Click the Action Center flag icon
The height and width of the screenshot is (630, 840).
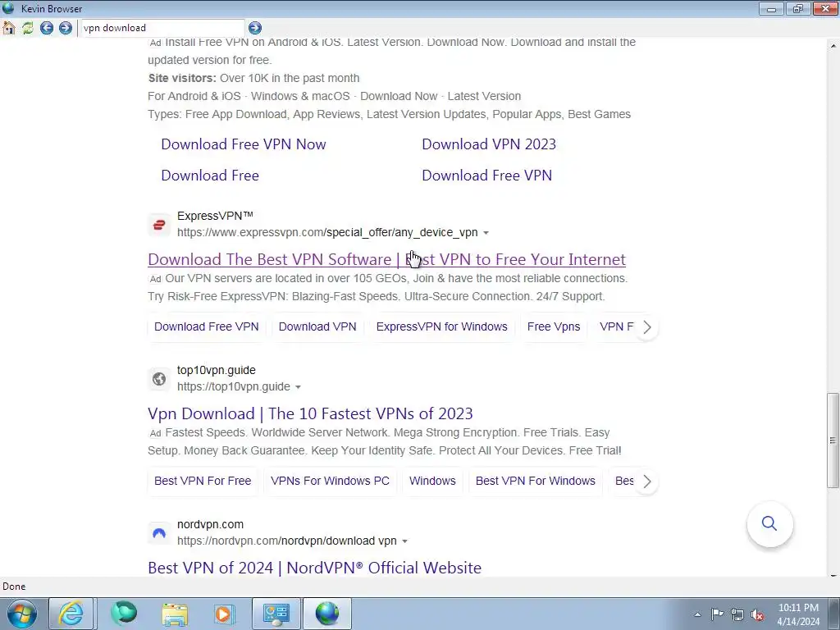point(717,614)
